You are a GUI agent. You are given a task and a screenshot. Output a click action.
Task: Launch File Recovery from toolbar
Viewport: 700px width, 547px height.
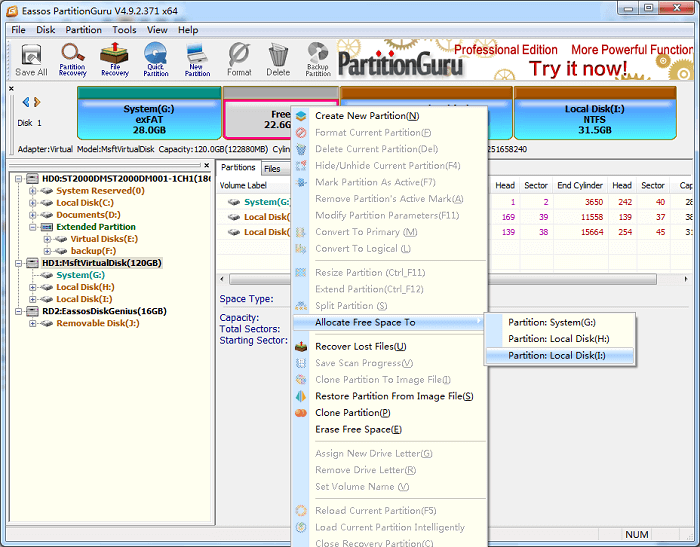(114, 60)
